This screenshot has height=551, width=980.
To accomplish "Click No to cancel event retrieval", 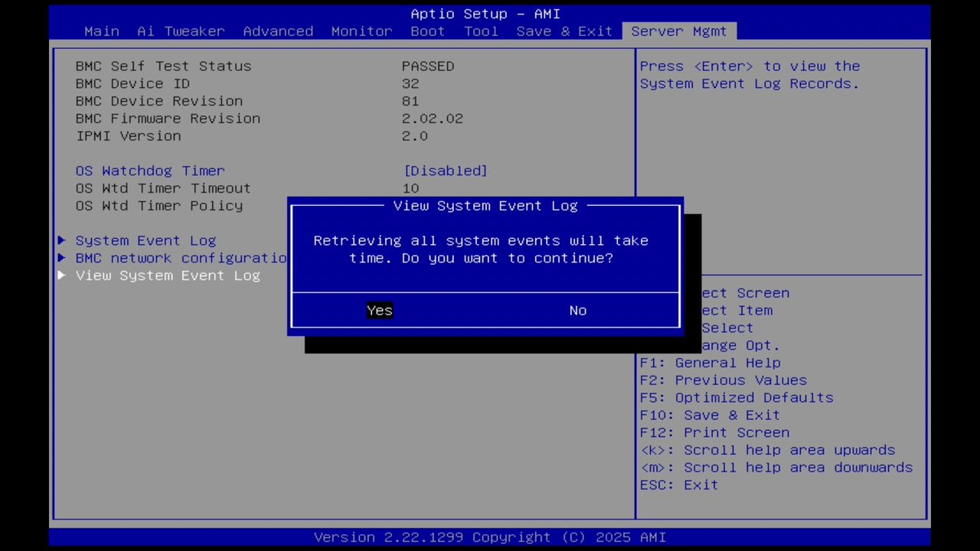I will click(x=577, y=310).
